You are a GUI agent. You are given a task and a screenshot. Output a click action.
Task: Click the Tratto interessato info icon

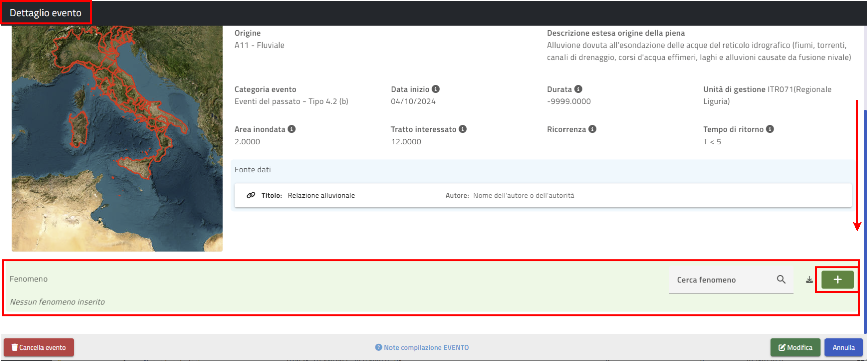coord(463,129)
